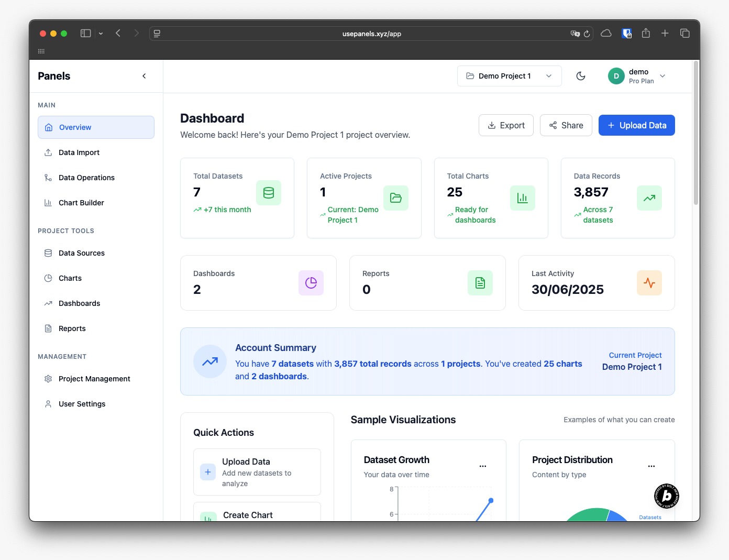Click the '2 dashboards' text in Account Summary
The width and height of the screenshot is (729, 560).
pyautogui.click(x=280, y=376)
